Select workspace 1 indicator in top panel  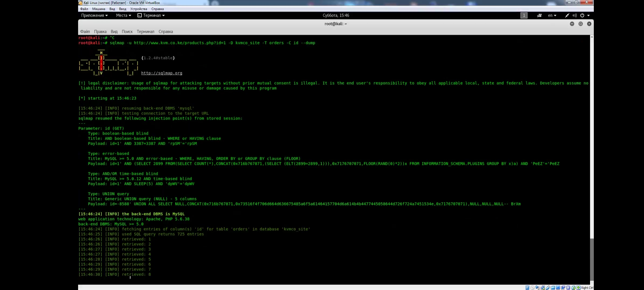(524, 16)
